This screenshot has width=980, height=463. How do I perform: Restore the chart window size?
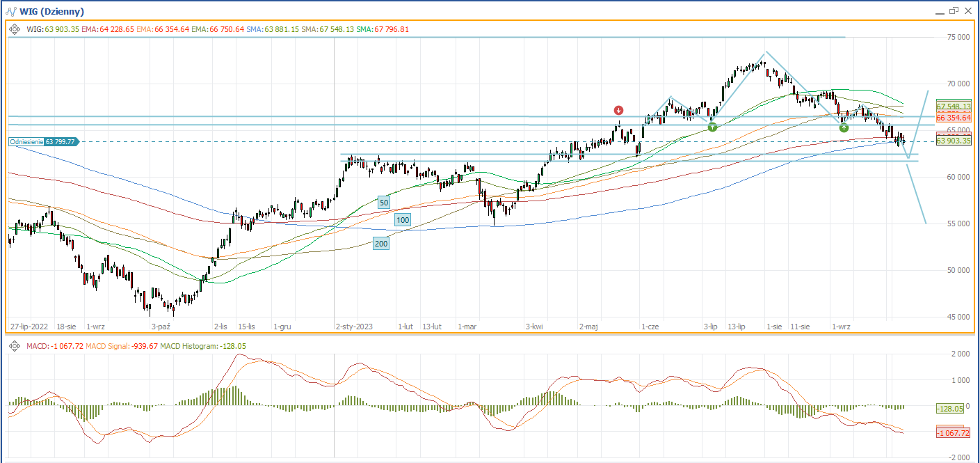953,11
